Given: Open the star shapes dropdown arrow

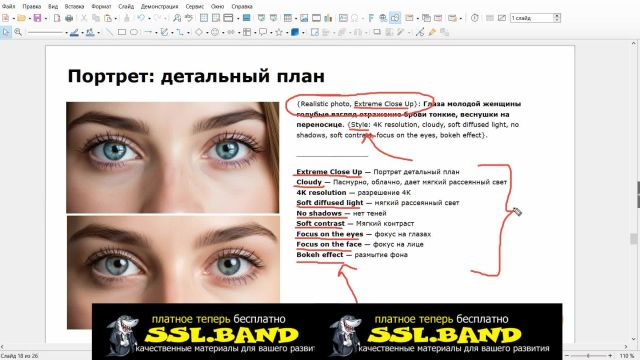Looking at the screenshot, I should pyautogui.click(x=287, y=33).
